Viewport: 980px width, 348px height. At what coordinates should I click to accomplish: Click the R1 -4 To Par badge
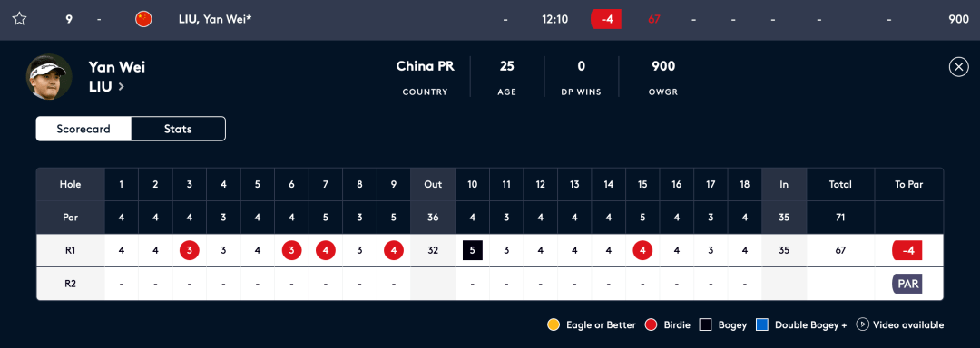click(906, 251)
